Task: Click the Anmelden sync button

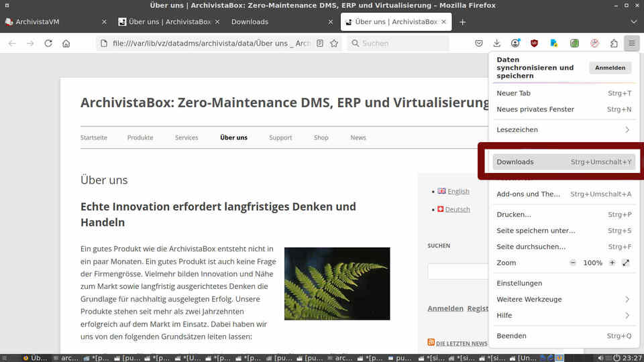Action: 610,68
